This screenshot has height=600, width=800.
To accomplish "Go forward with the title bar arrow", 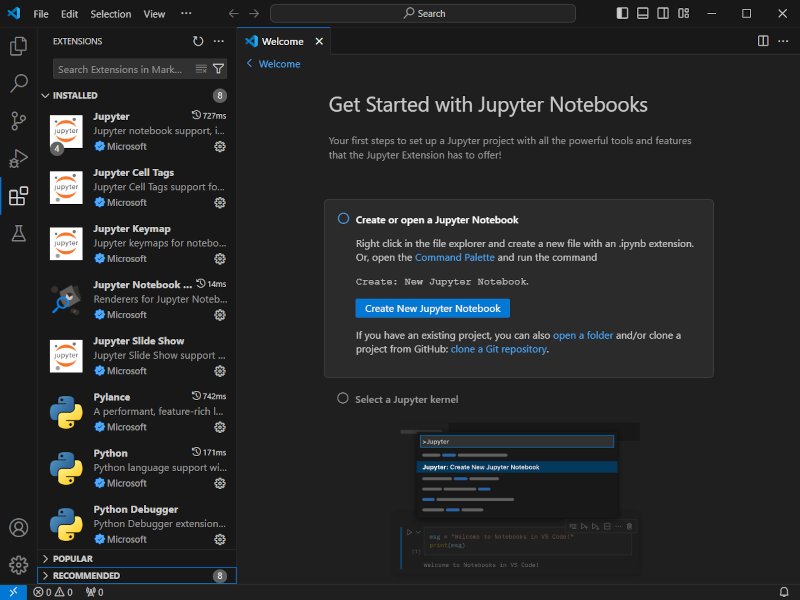I will (x=254, y=14).
